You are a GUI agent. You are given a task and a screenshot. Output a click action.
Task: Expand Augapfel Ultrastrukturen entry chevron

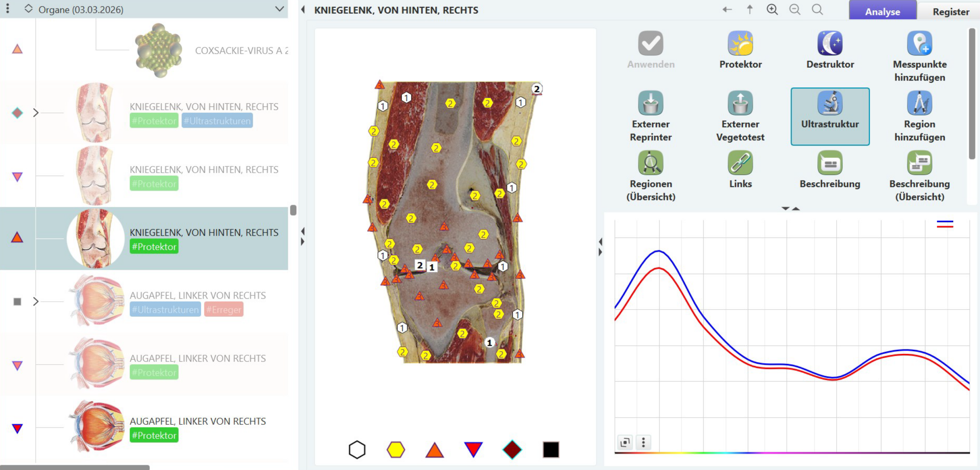(x=36, y=301)
